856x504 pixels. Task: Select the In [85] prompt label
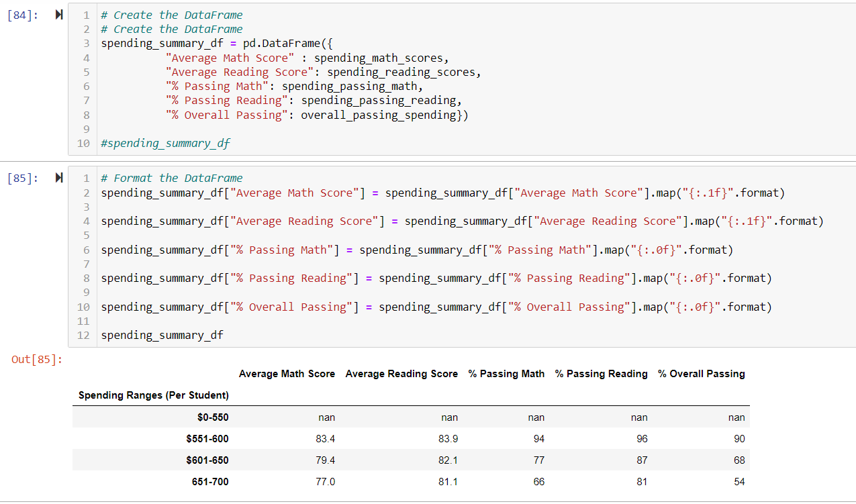coord(23,178)
